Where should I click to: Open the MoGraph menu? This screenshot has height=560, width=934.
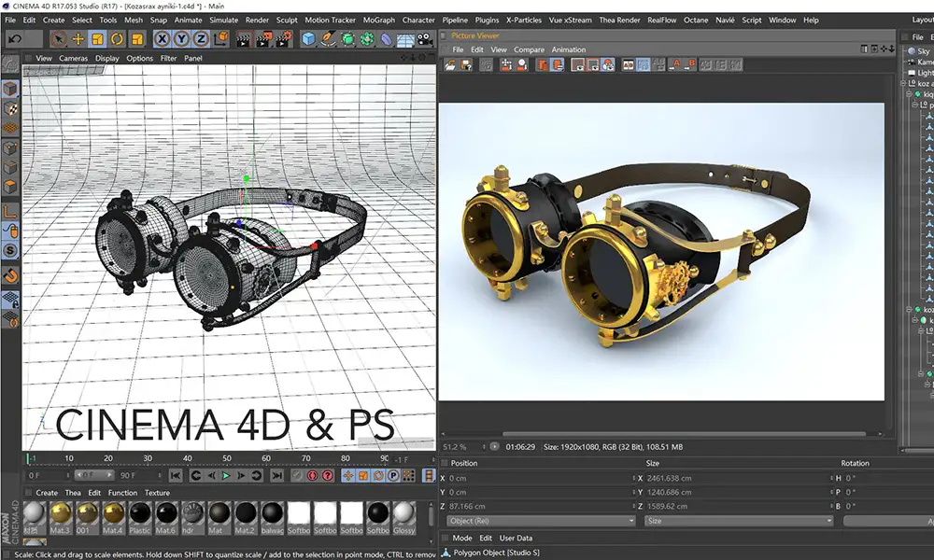click(x=379, y=20)
